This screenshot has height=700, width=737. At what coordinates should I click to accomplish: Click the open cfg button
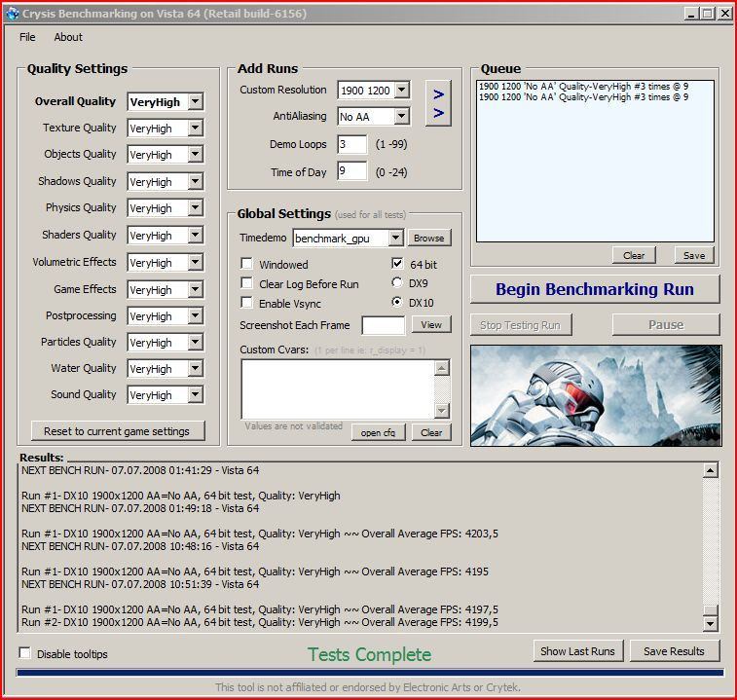pyautogui.click(x=378, y=432)
